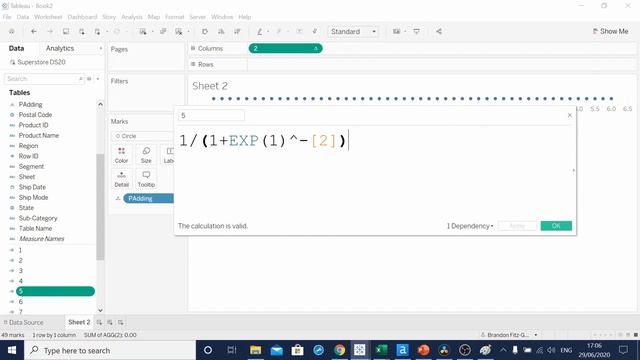640x360 pixels.
Task: Click OK in the calculation editor
Action: pyautogui.click(x=556, y=226)
